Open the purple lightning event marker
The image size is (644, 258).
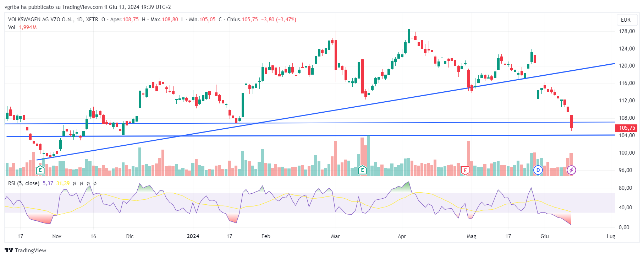pos(571,170)
